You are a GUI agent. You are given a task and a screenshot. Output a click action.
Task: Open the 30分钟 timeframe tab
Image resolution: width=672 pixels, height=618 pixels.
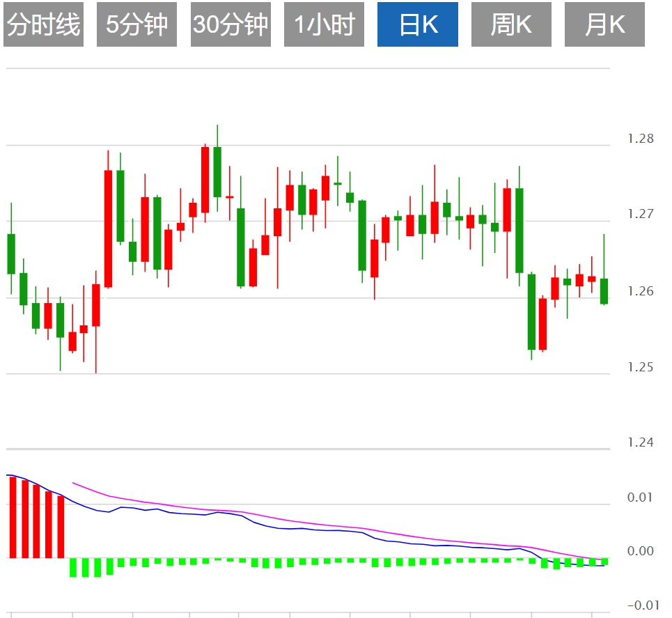[x=230, y=24]
